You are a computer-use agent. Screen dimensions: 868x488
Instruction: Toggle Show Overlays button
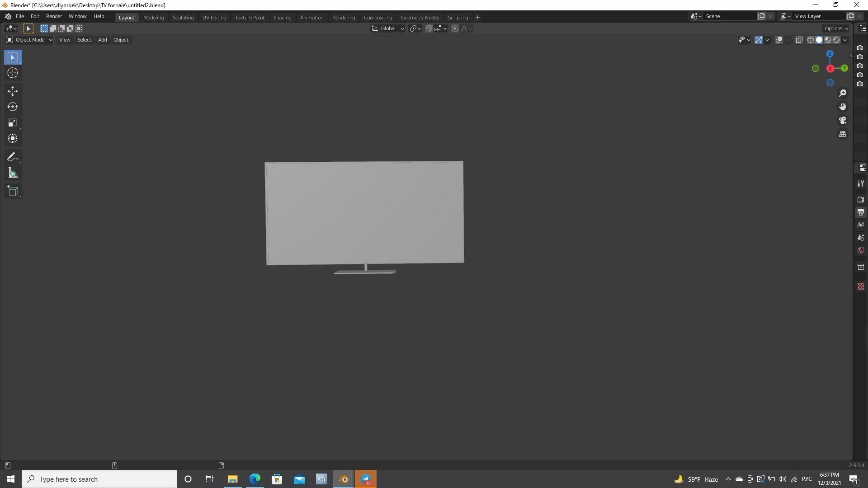point(779,40)
